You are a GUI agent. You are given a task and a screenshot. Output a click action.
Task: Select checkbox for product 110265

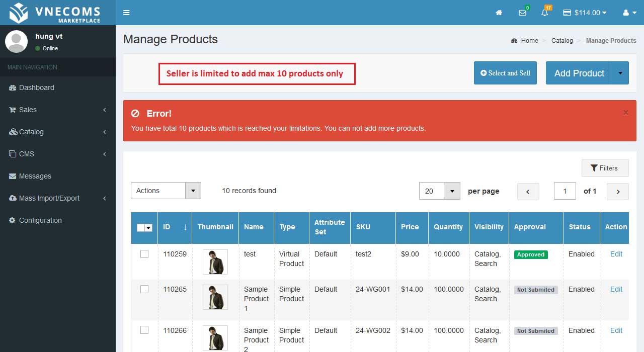144,289
